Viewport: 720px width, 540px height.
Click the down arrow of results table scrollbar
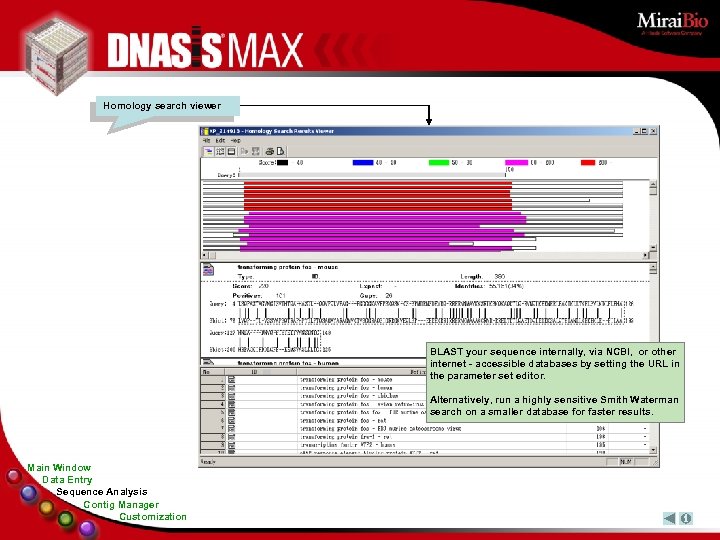pyautogui.click(x=653, y=450)
